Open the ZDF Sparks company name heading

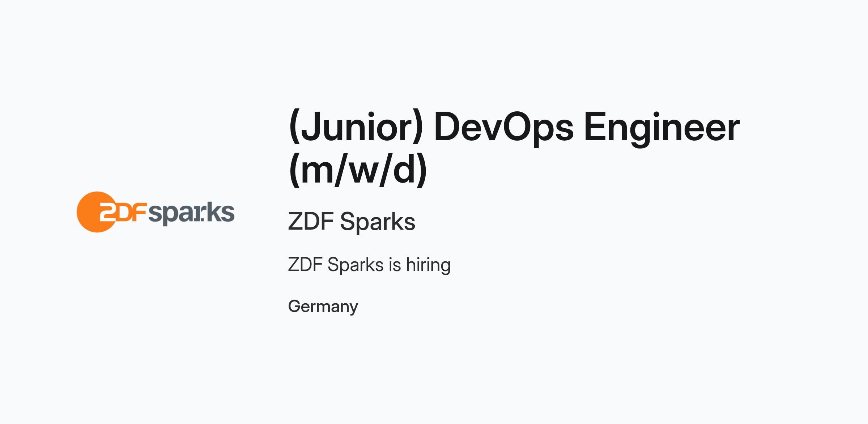pos(352,221)
